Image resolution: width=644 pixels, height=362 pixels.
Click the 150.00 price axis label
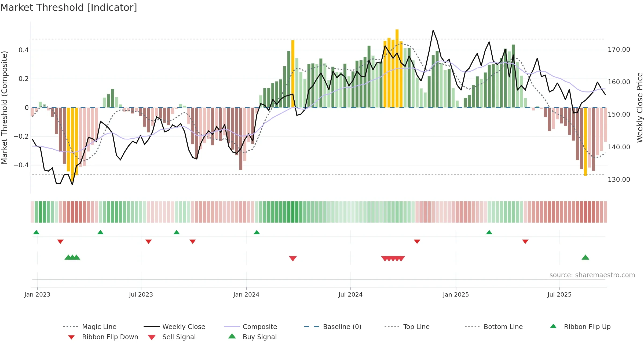pos(619,114)
